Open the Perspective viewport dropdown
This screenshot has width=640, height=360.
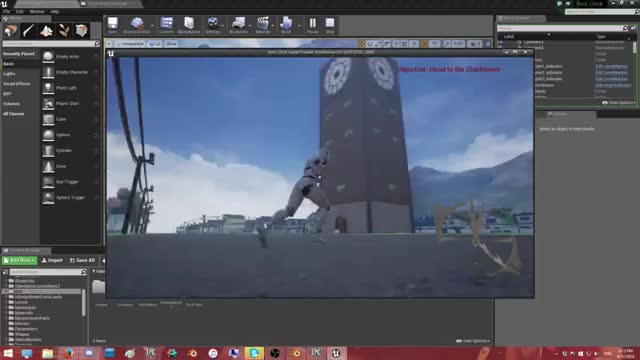[130, 44]
